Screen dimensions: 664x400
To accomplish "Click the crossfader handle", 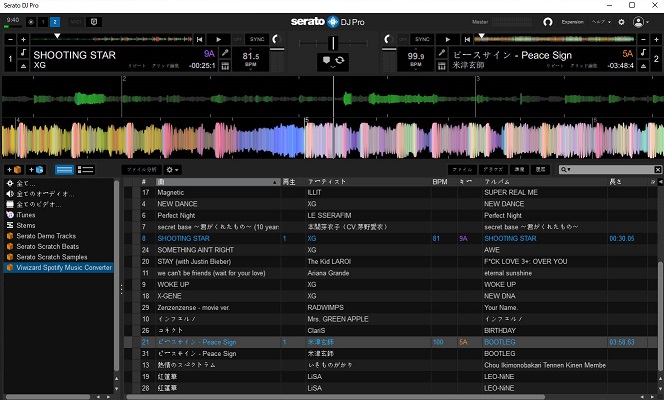I will (333, 43).
